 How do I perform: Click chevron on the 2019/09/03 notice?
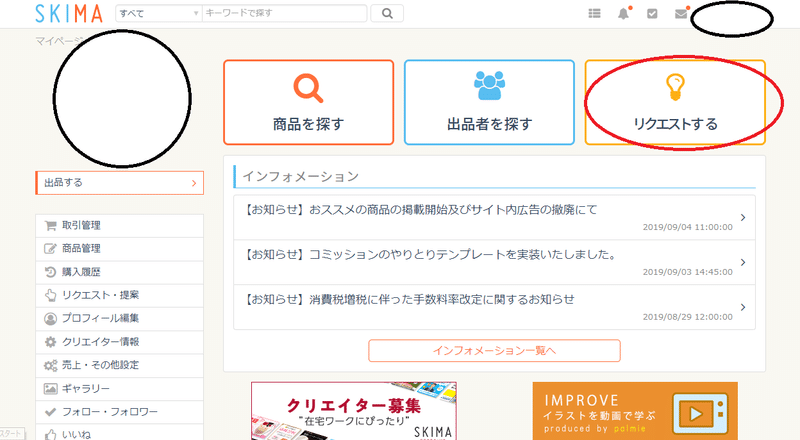click(743, 262)
